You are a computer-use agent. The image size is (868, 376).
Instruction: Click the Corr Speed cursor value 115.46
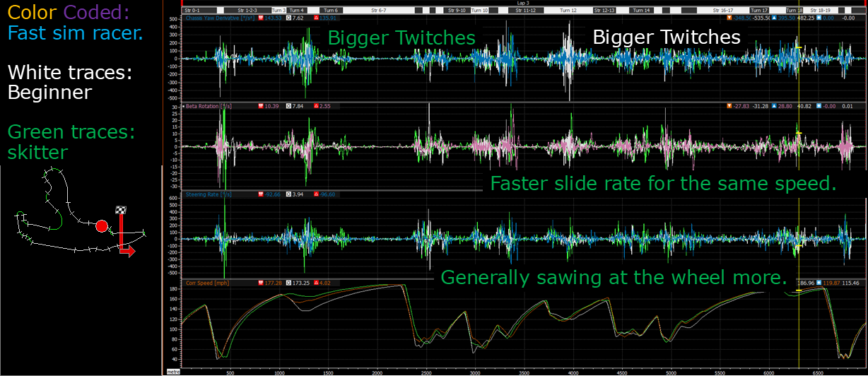[852, 283]
